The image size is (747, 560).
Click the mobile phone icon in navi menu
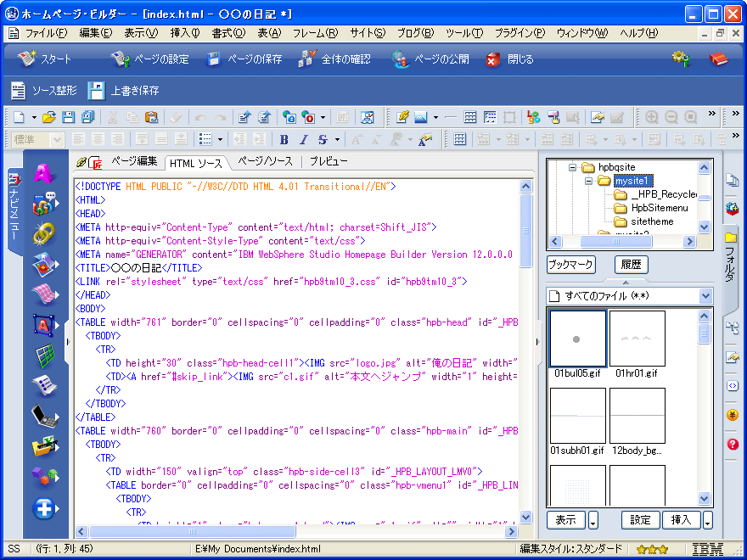(43, 416)
